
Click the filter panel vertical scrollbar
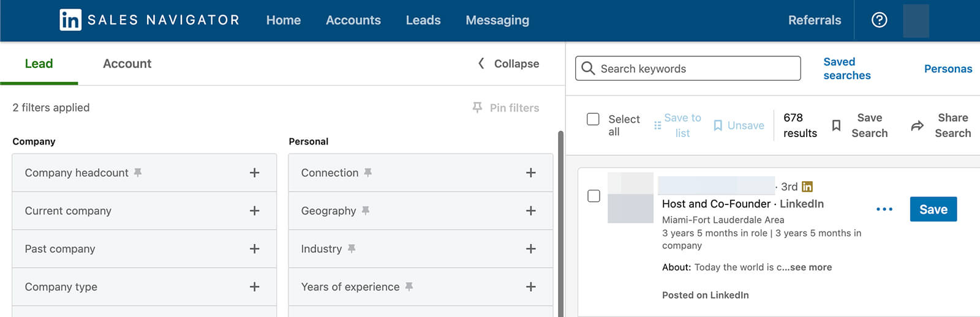click(x=560, y=223)
